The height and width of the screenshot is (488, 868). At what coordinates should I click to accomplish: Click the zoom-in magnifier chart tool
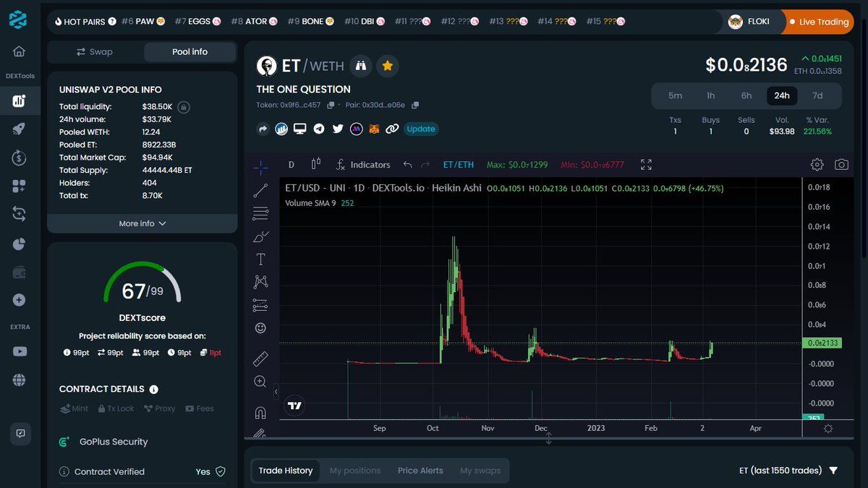(260, 381)
